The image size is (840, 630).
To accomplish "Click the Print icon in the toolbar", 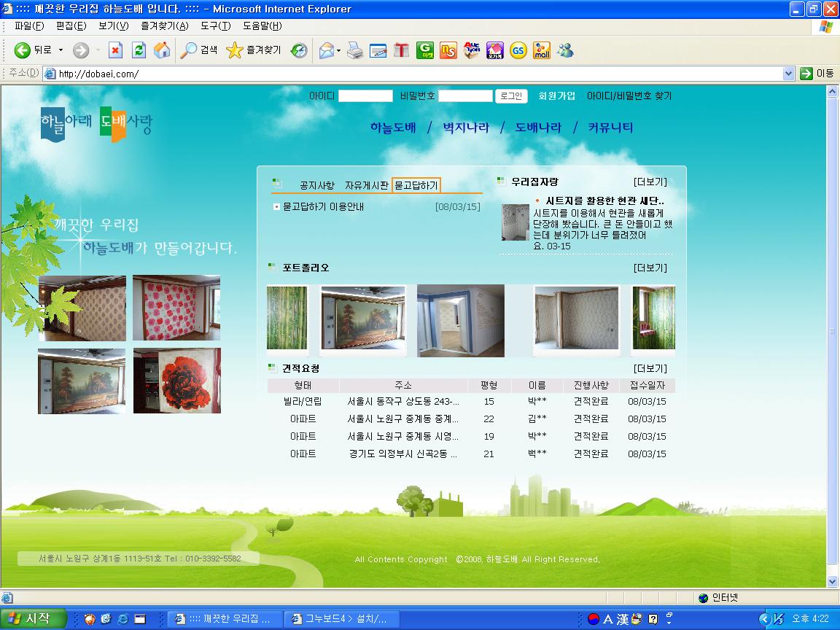I will point(355,50).
